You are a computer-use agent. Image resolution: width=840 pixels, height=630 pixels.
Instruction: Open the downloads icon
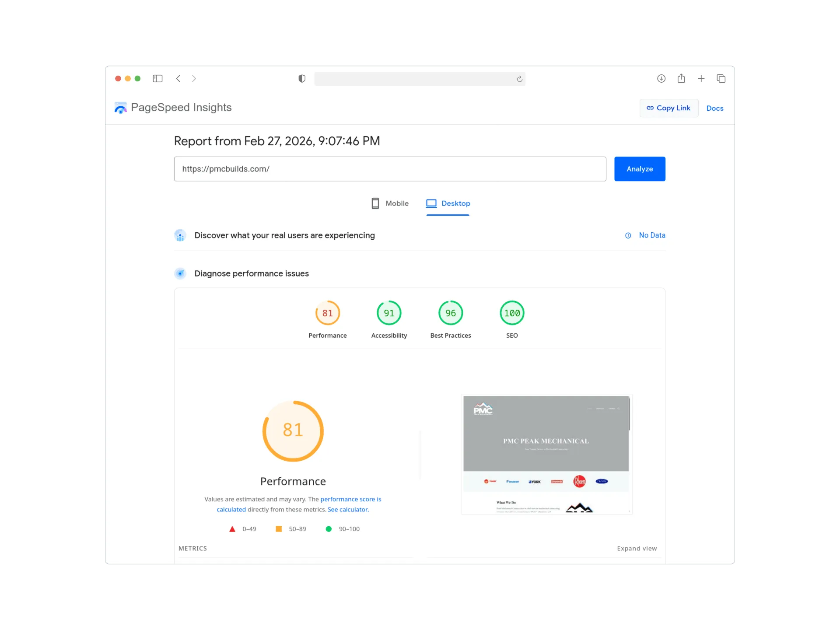(x=661, y=78)
